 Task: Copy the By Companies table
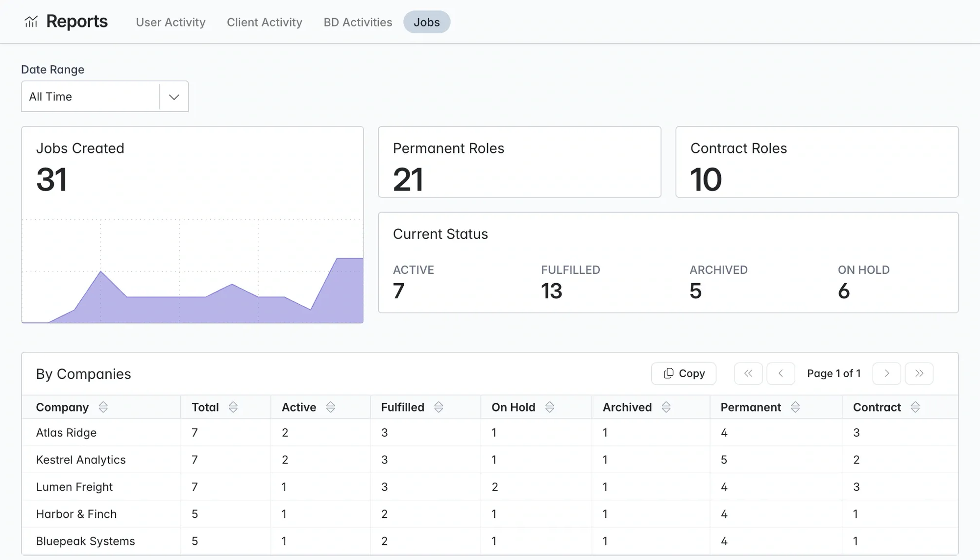(x=684, y=374)
